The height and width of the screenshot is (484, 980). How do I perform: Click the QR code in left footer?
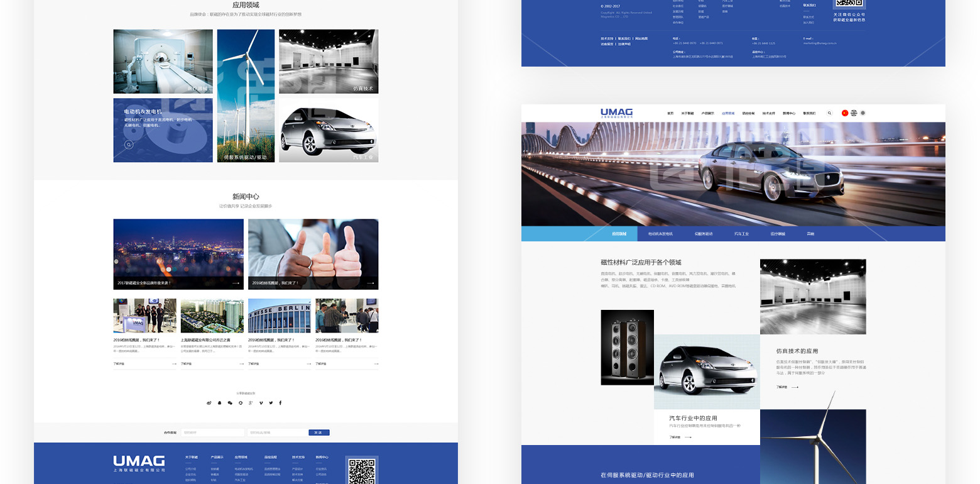tap(362, 471)
